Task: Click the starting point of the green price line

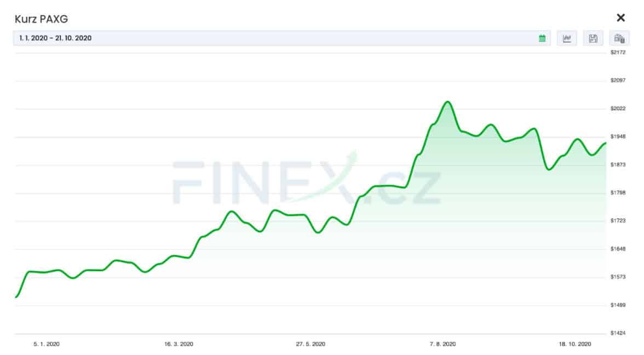Action: click(x=16, y=297)
